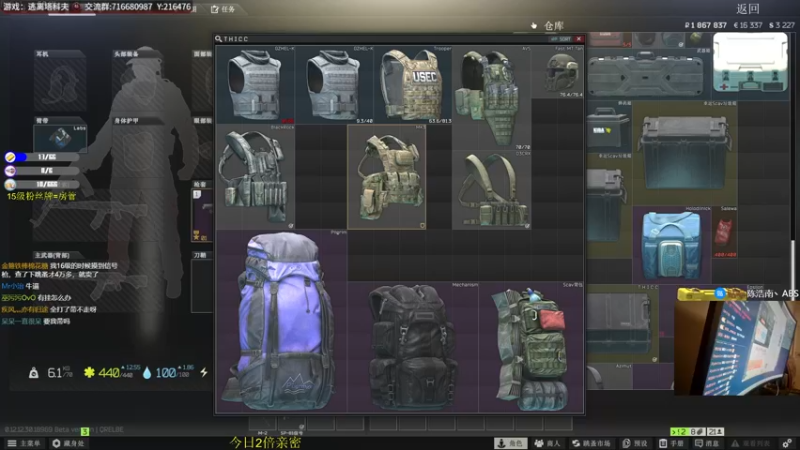Close the THICC case window

click(579, 39)
